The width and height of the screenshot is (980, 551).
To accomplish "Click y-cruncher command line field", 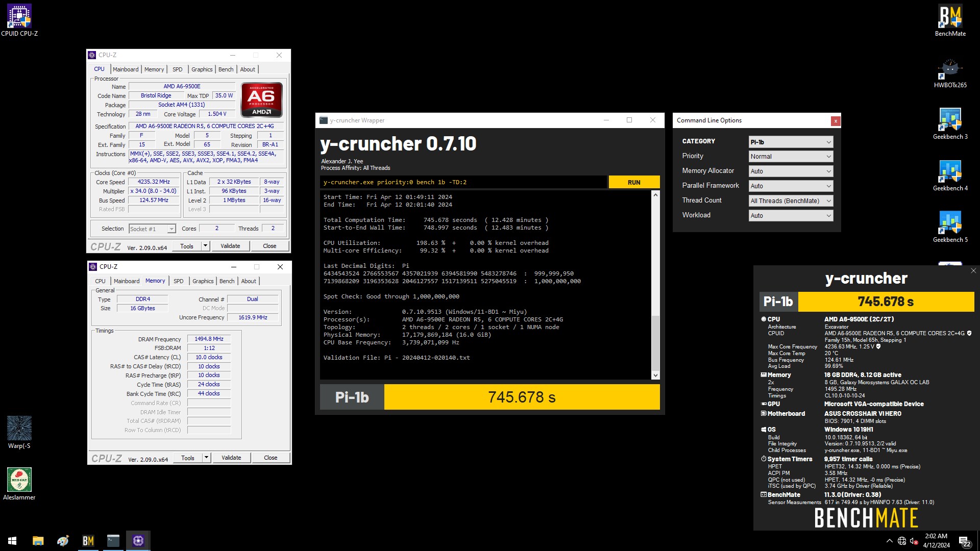I will pyautogui.click(x=463, y=182).
